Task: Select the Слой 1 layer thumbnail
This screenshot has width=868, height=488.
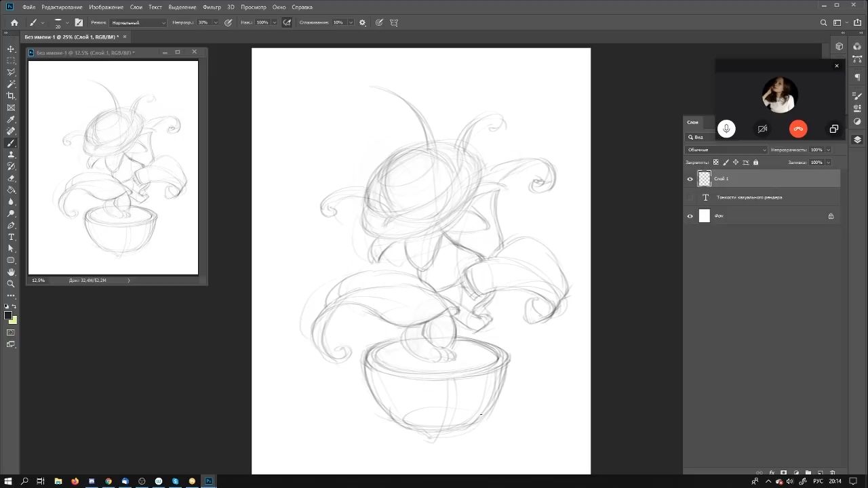Action: click(x=705, y=179)
